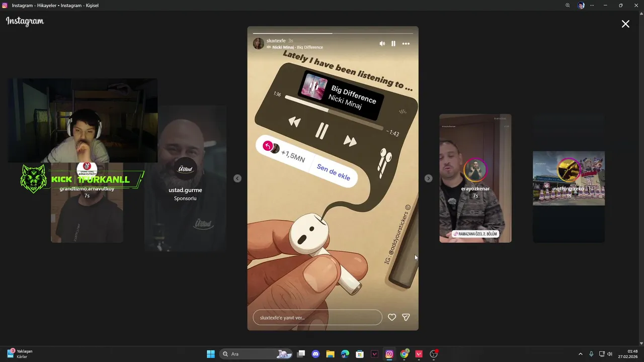Click the story progress bar at the top

click(333, 33)
